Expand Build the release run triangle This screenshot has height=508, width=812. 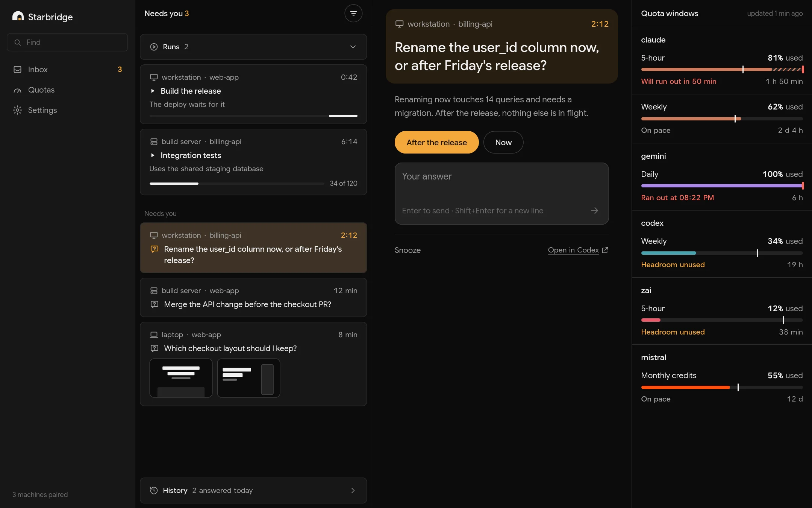tap(153, 91)
